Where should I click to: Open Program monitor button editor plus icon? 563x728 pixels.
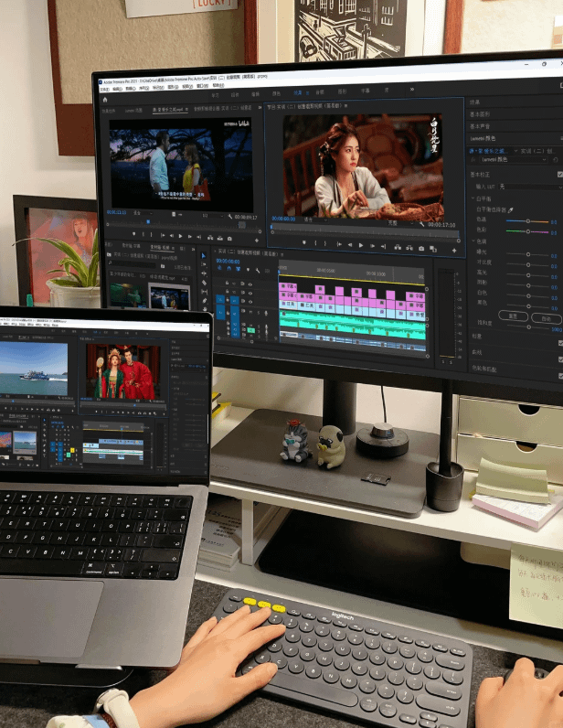[454, 251]
